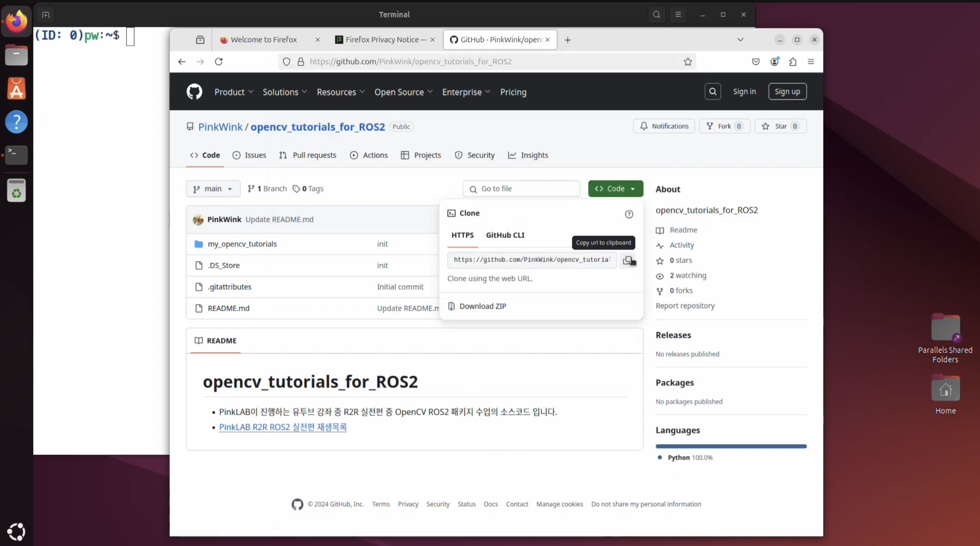The width and height of the screenshot is (980, 546).
Task: Bookmark page with star icon
Action: coord(688,62)
